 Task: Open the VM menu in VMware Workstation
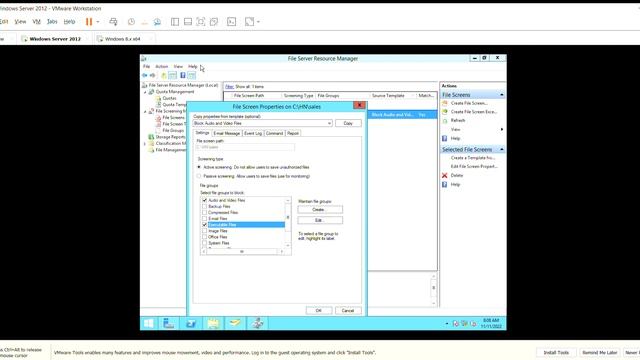(36, 22)
